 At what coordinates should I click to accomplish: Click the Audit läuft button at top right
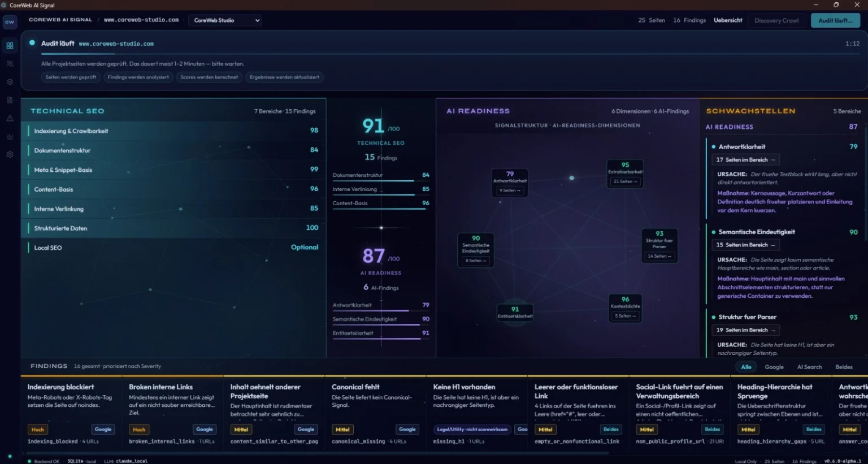[x=835, y=20]
